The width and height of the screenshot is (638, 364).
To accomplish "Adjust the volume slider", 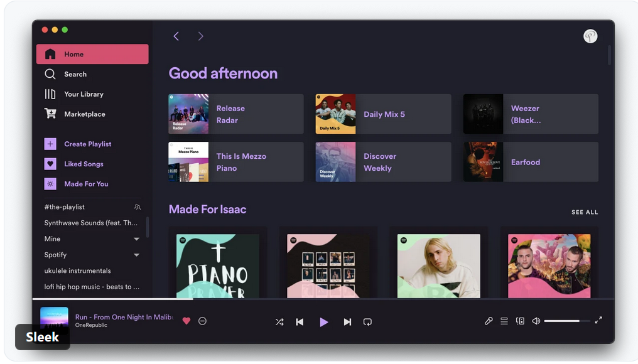I will tap(567, 321).
